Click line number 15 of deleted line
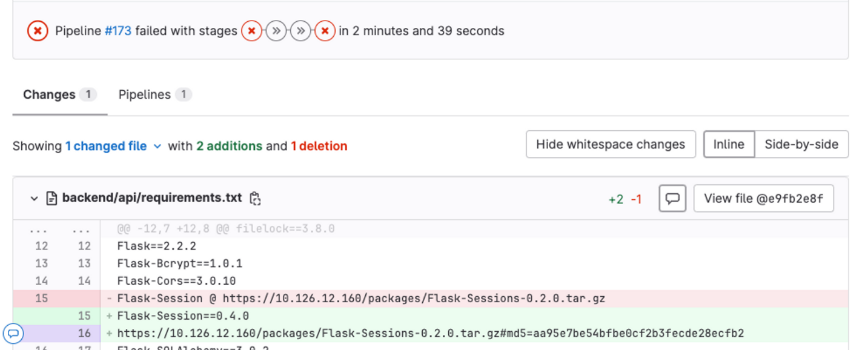Image resolution: width=868 pixels, height=350 pixels. (41, 299)
